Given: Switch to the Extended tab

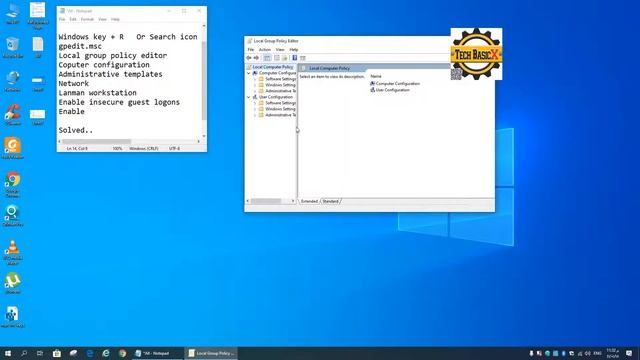Looking at the screenshot, I should pyautogui.click(x=309, y=201).
